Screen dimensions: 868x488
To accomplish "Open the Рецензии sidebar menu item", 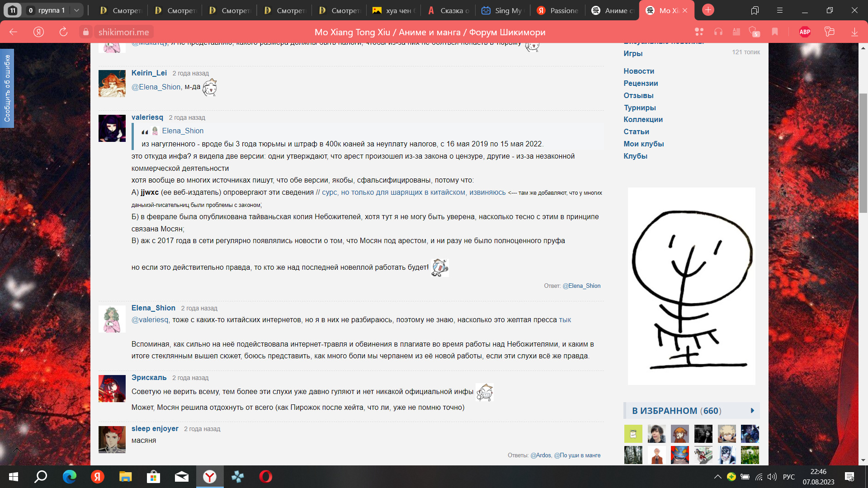I will 641,83.
